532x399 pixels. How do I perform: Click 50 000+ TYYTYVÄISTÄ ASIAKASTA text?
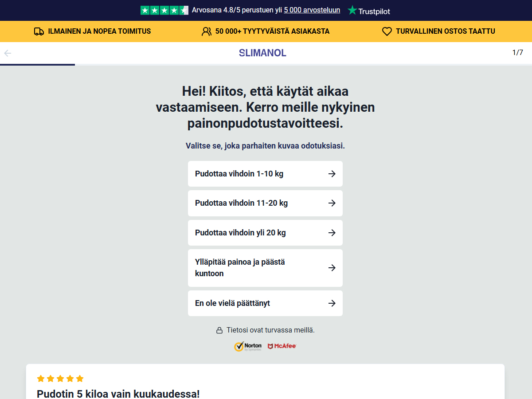[272, 31]
